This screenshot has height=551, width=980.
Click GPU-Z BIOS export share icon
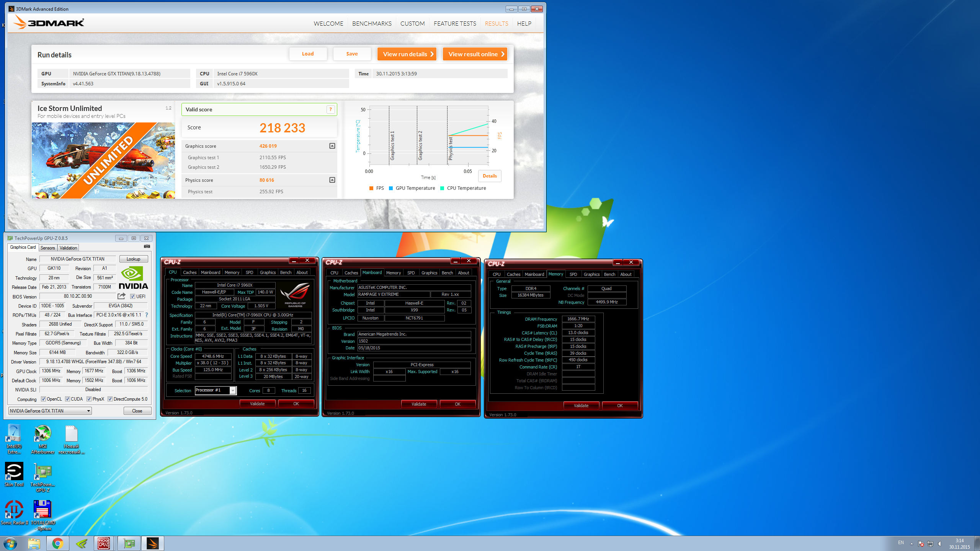coord(121,296)
